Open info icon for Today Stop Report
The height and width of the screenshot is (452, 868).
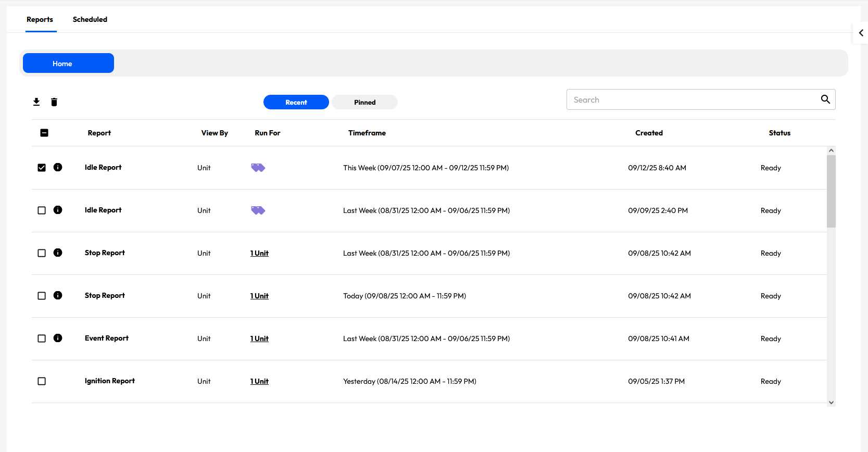click(x=58, y=295)
